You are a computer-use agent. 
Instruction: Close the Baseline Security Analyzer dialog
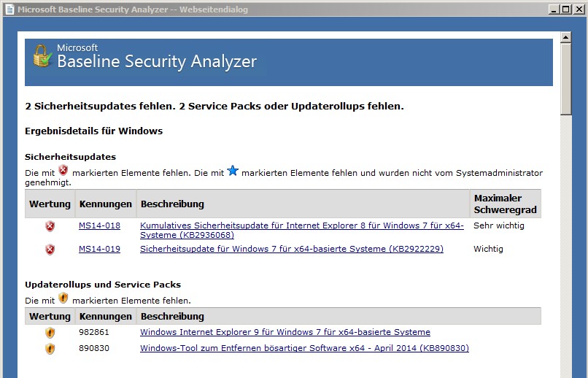(578, 9)
